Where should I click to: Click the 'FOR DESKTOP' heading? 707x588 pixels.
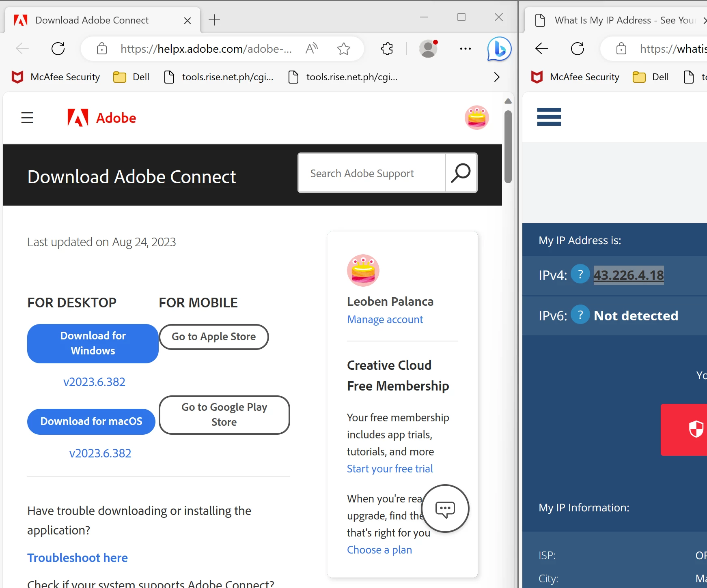click(72, 303)
